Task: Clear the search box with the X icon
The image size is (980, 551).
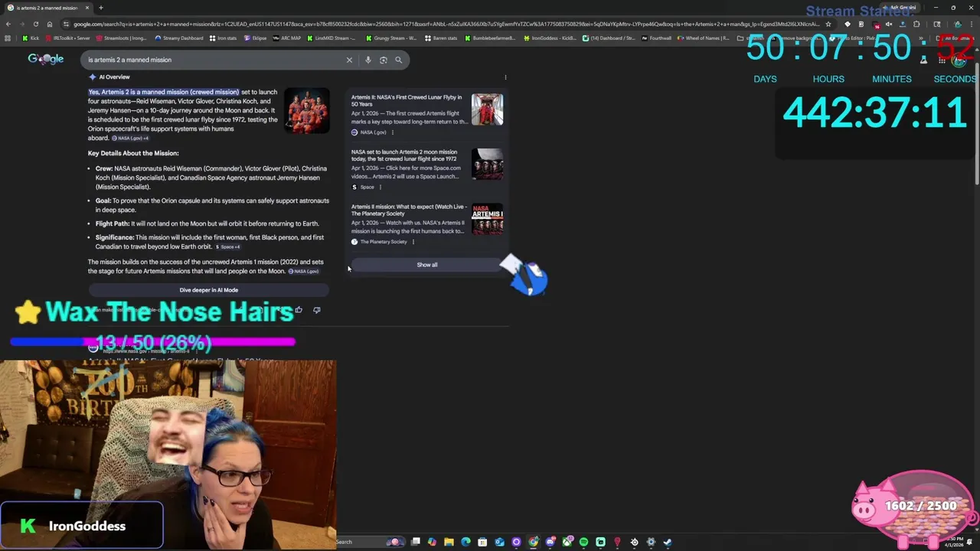Action: pos(349,60)
